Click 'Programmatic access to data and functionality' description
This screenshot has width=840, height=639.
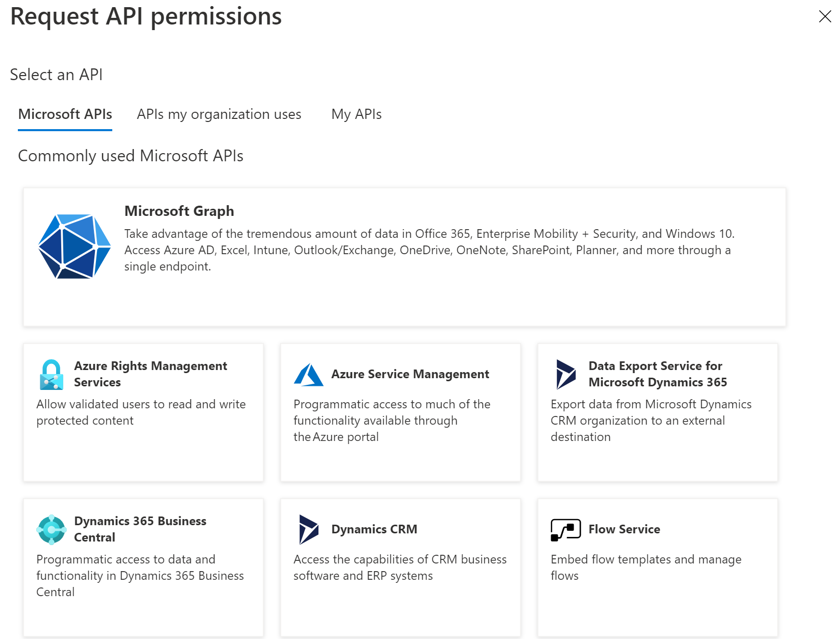click(x=140, y=576)
